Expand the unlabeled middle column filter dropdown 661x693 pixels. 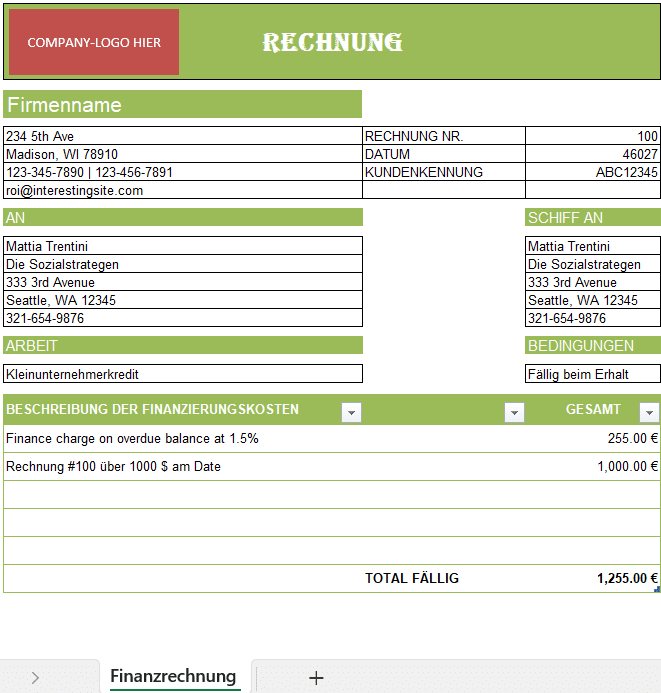pos(514,412)
